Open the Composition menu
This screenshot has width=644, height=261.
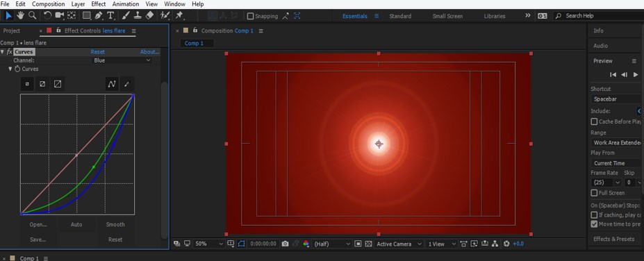pos(48,4)
